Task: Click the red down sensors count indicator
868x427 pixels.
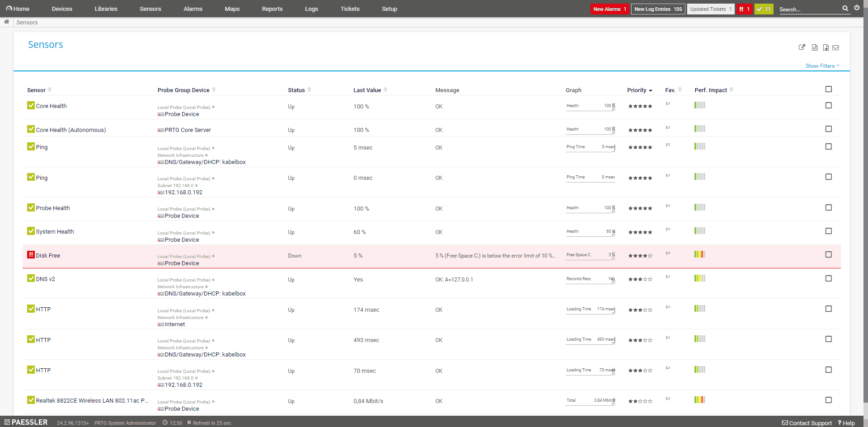Action: [745, 9]
